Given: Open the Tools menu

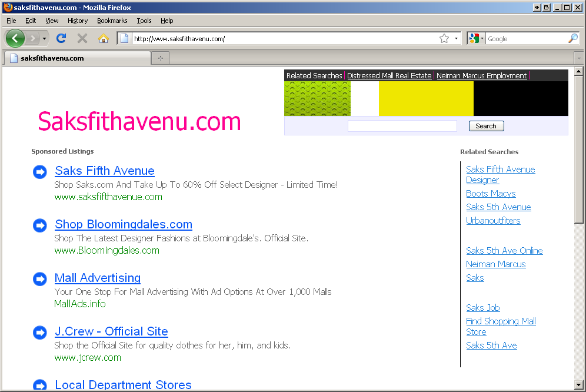Looking at the screenshot, I should point(144,21).
